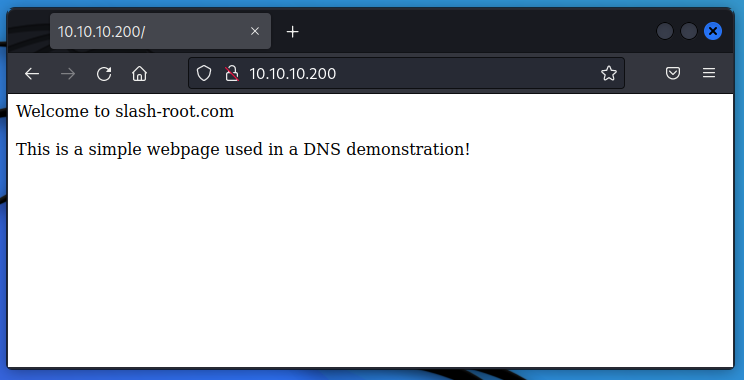This screenshot has height=380, width=744.
Task: Bookmark this page with the star
Action: pos(609,73)
